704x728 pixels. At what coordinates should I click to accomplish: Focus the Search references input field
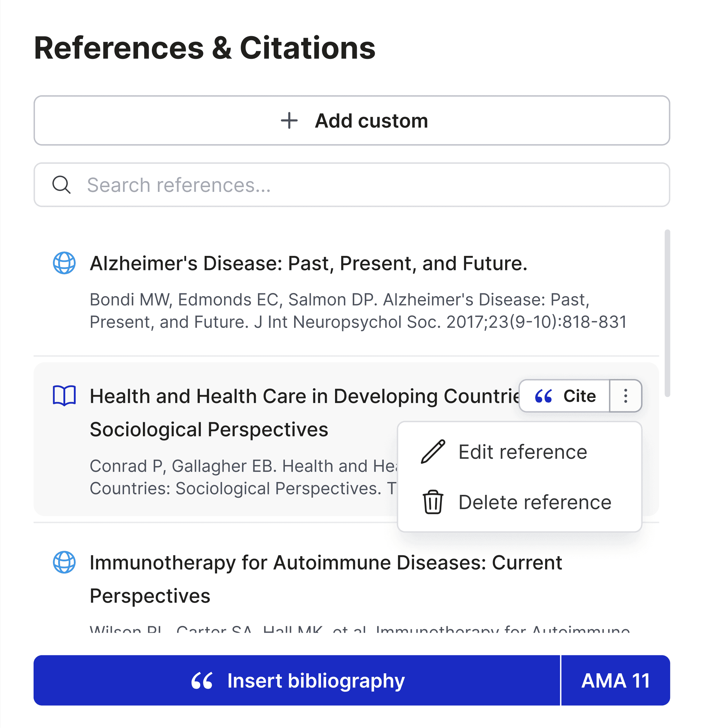click(352, 185)
